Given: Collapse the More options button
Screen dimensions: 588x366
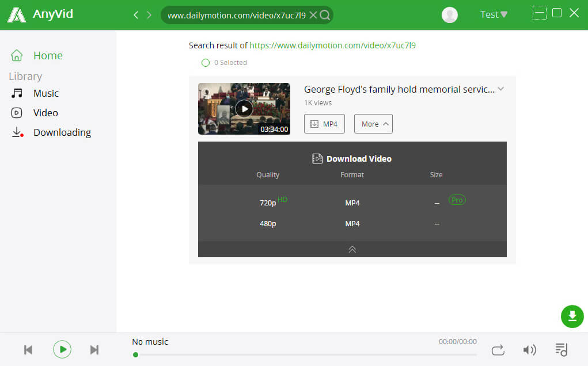Looking at the screenshot, I should (x=374, y=124).
